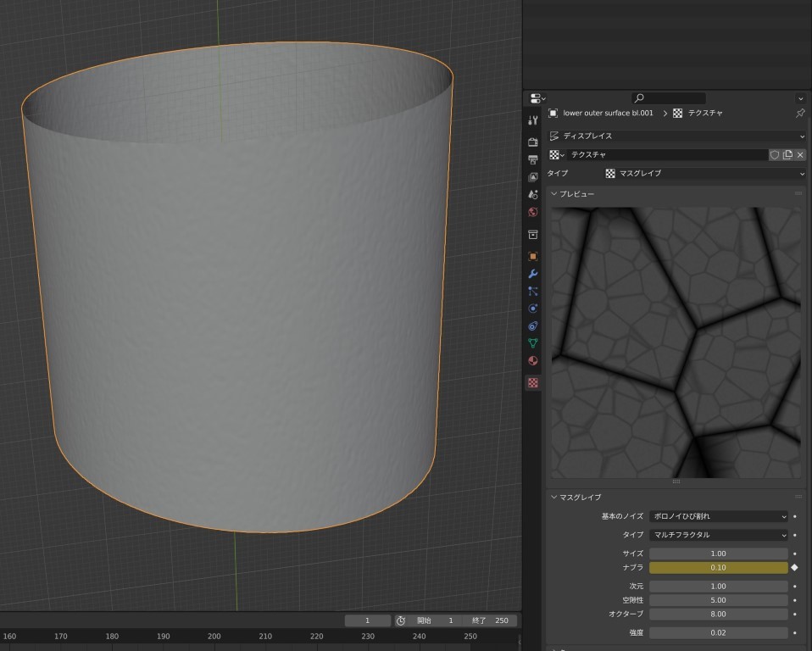Image resolution: width=812 pixels, height=651 pixels.
Task: Open the Output properties tab
Action: tap(533, 159)
